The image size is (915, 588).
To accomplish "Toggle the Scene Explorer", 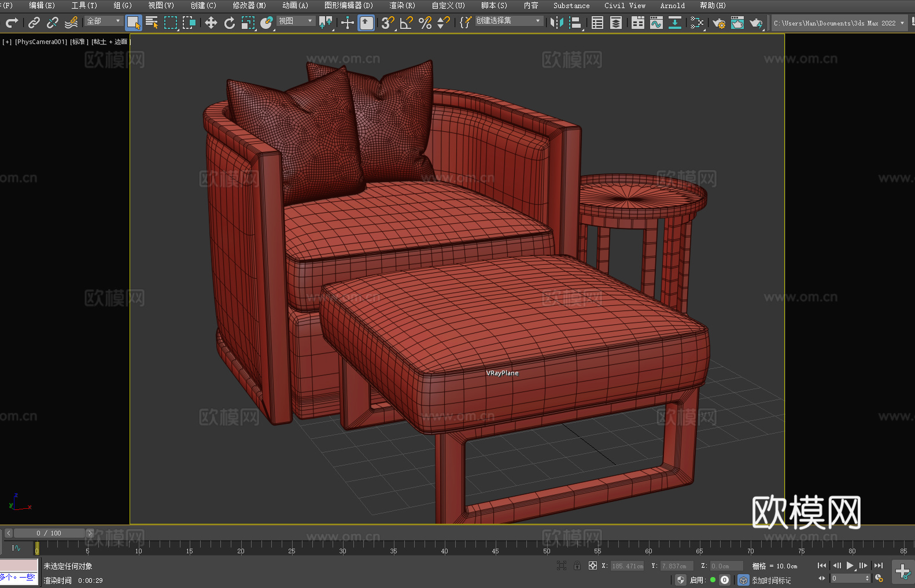I will point(597,23).
